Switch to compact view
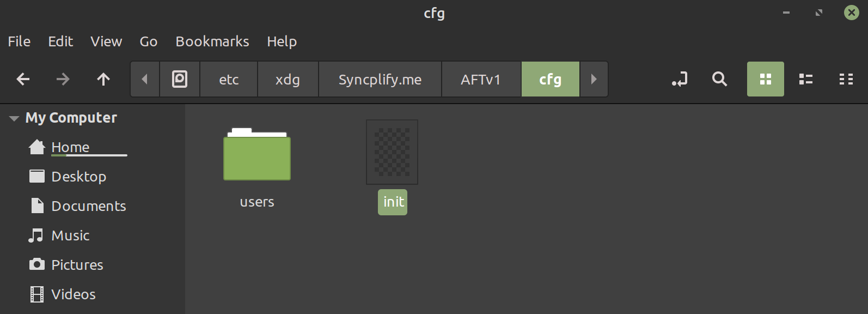Image resolution: width=868 pixels, height=314 pixels. pos(846,79)
